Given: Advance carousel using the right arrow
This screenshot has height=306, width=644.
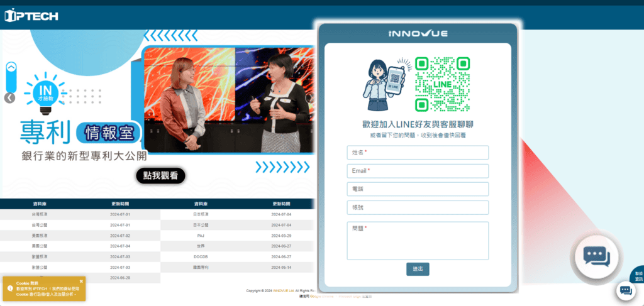Looking at the screenshot, I should [309, 98].
